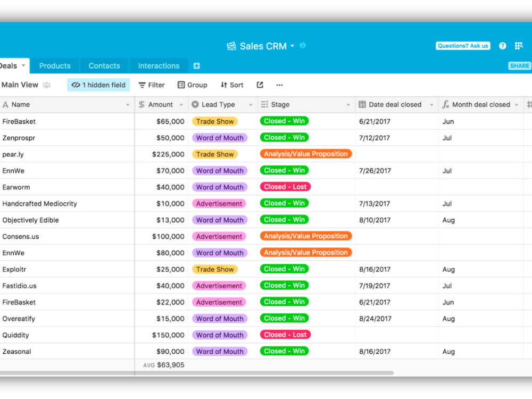Click the collaborators icon beside Main View
The image size is (532, 399).
46,85
